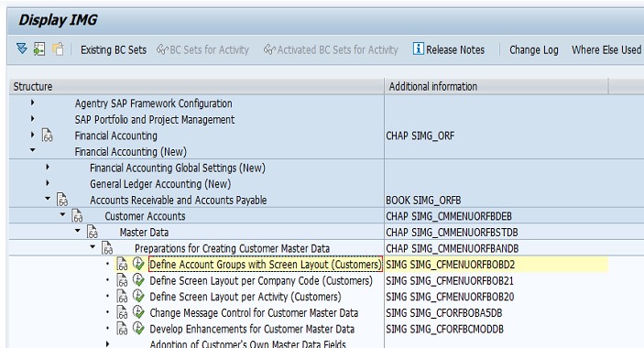
Task: Select Customer Accounts tree item
Action: click(145, 216)
